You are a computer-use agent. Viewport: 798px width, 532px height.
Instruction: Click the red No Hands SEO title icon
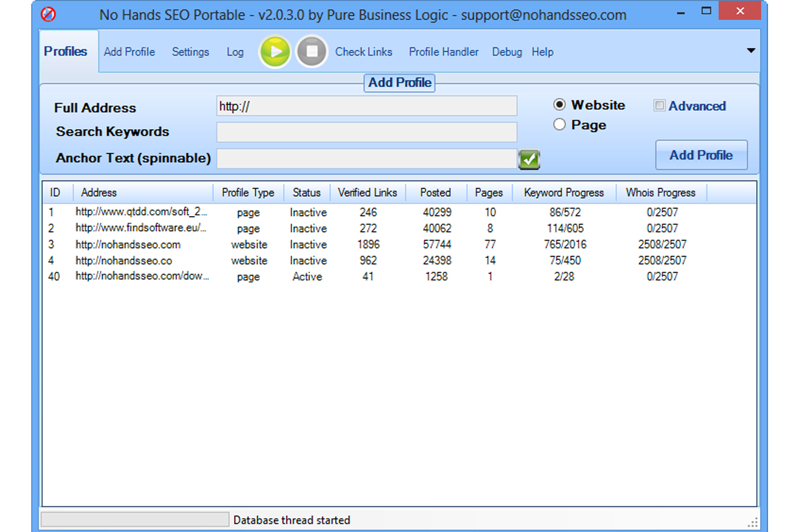pos(48,14)
